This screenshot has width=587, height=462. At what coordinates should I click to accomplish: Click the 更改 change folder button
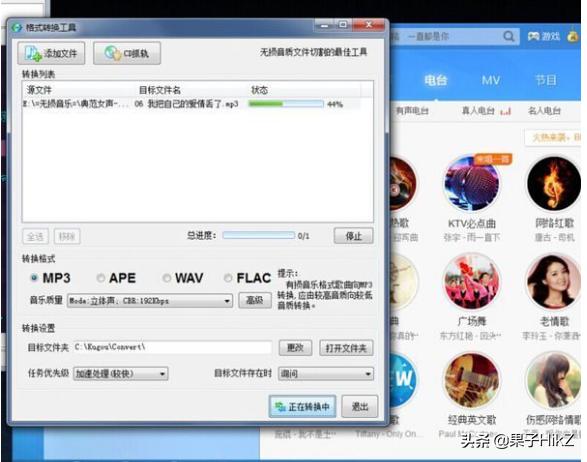pos(295,348)
